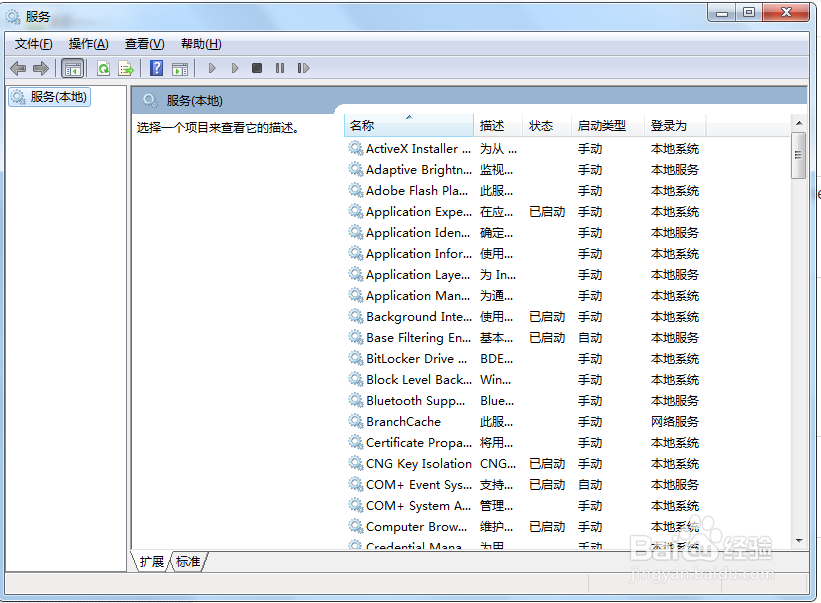Click the Stop Service icon
This screenshot has width=821, height=603.
click(258, 67)
